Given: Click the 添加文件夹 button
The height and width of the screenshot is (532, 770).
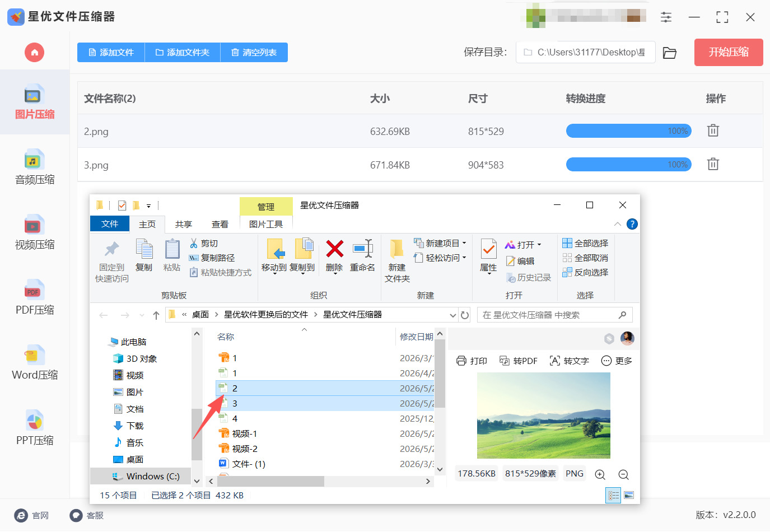Looking at the screenshot, I should point(183,52).
